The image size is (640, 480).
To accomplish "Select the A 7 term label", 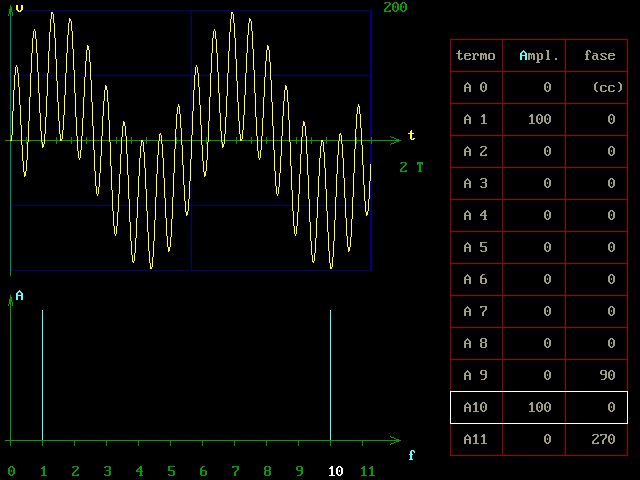I will click(476, 311).
